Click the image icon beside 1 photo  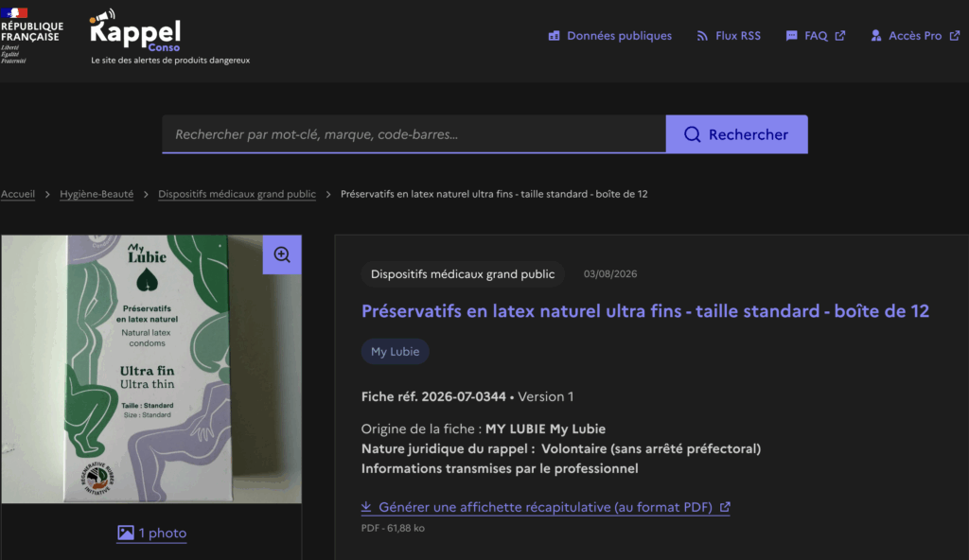[126, 533]
